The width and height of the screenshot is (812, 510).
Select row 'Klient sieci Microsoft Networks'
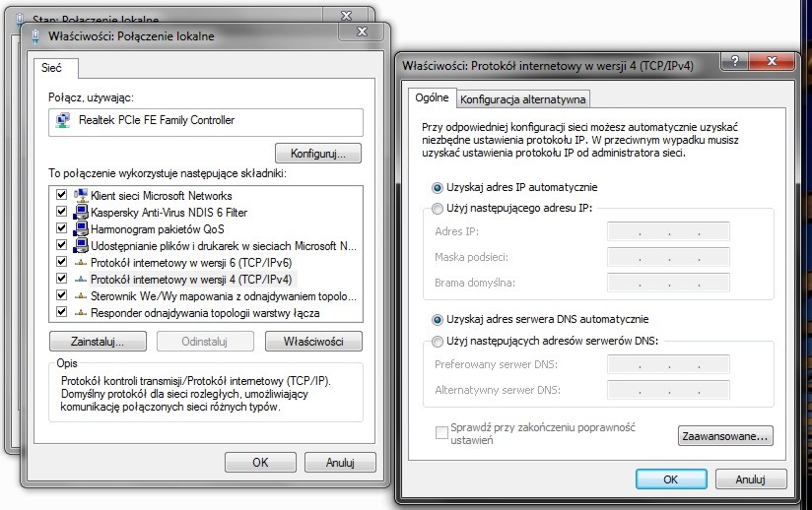click(206, 196)
